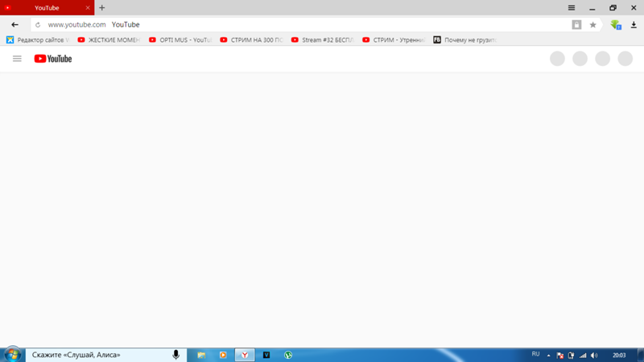
Task: Open browser downloads arrow icon
Action: 634,25
